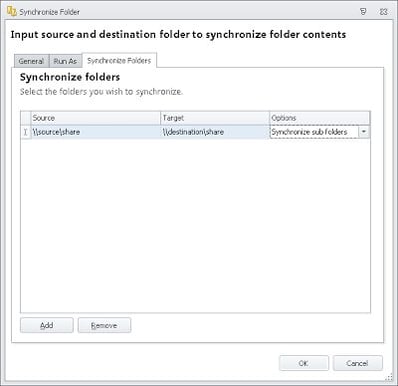This screenshot has width=398, height=386.
Task: Click the empty area of folder list
Action: pos(195,225)
